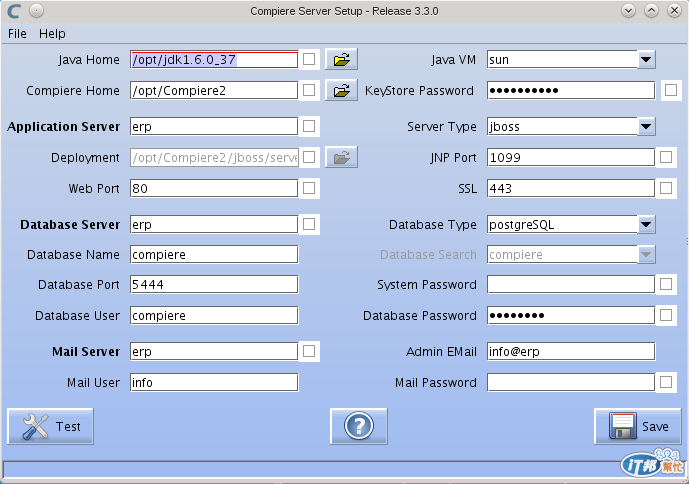689x484 pixels.
Task: Expand the Database Search dropdown
Action: [x=646, y=255]
